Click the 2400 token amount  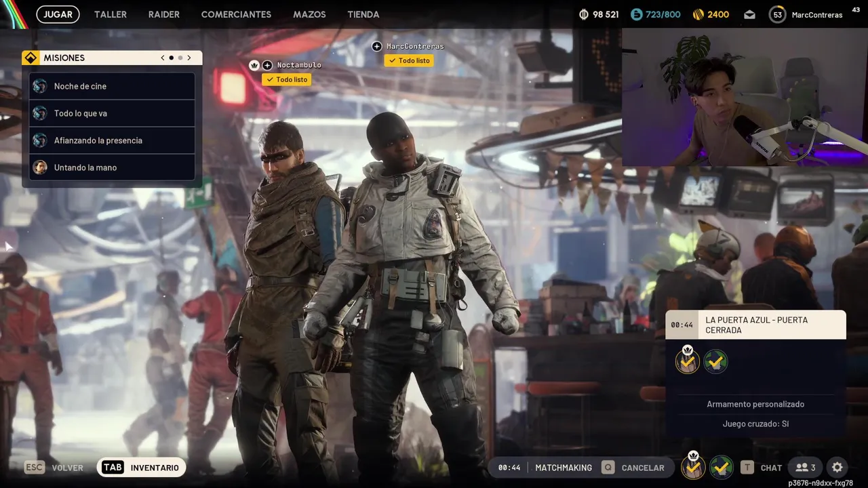click(x=718, y=14)
